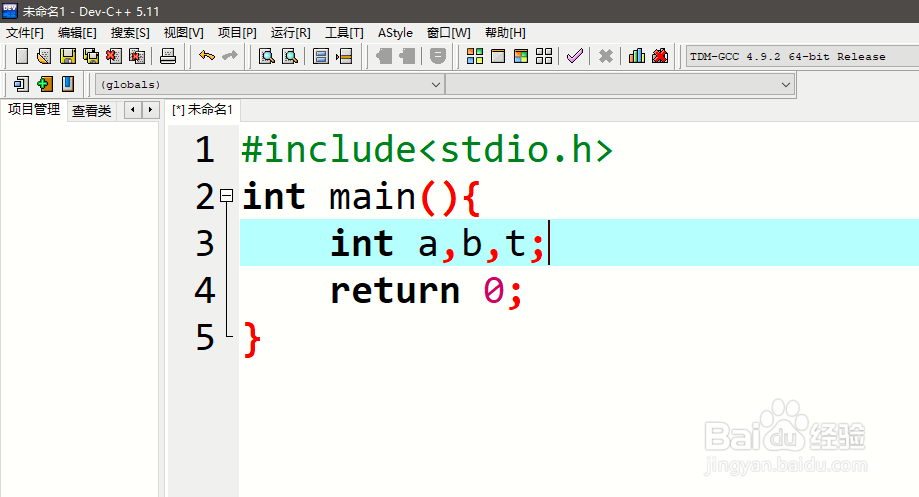Click the blue Goto Bookmark icon
Viewport: 919px width, 497px height.
tap(68, 84)
